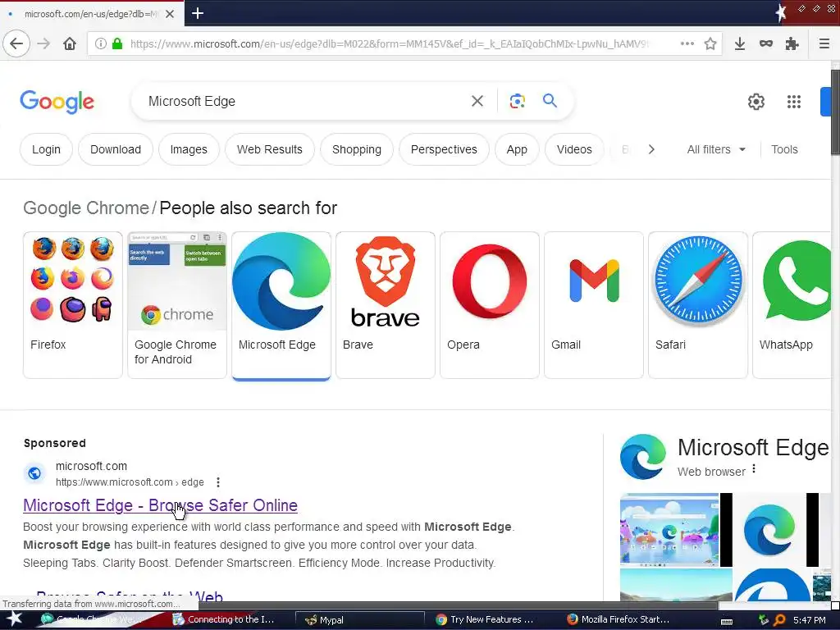Click the Google logo
The image size is (840, 630).
(x=57, y=101)
